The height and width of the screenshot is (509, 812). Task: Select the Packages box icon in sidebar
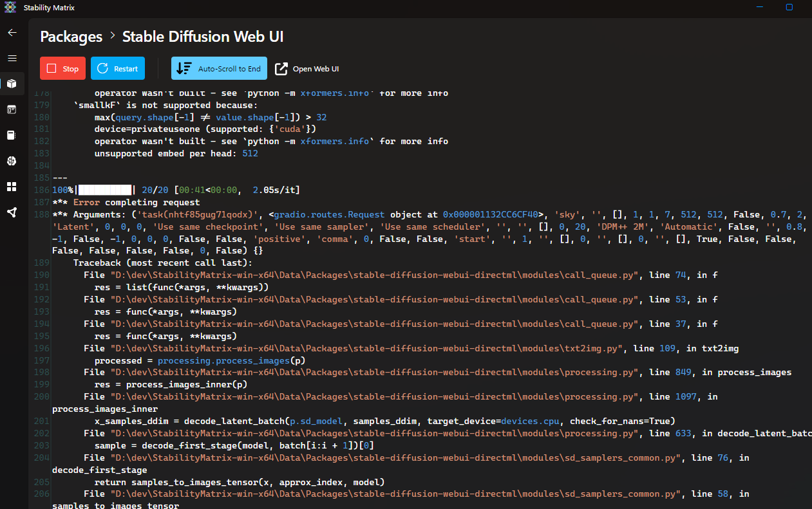(12, 84)
